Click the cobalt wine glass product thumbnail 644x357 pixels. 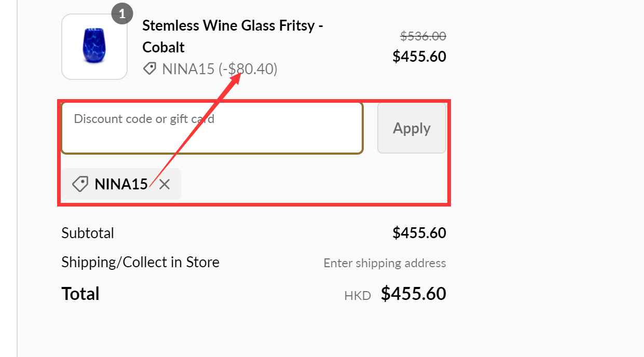click(94, 46)
